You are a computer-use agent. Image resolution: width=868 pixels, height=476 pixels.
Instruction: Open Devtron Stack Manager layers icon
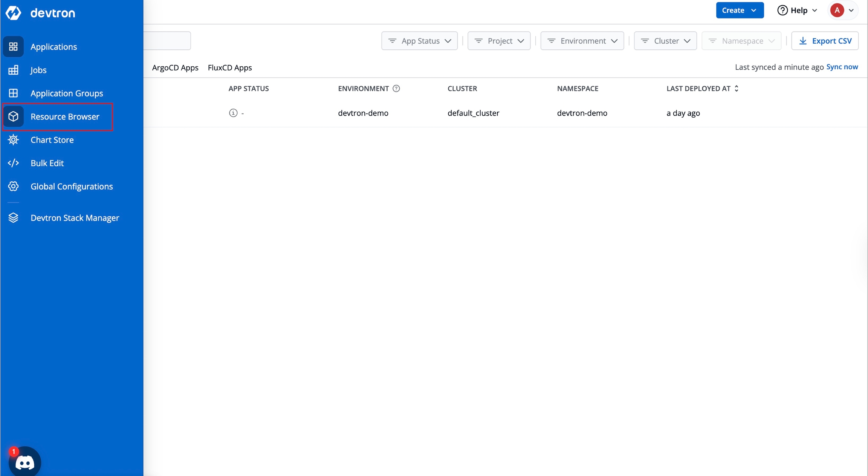click(x=14, y=218)
